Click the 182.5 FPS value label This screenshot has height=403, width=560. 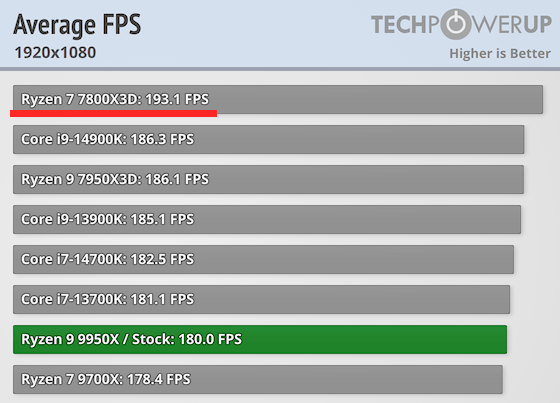162,259
